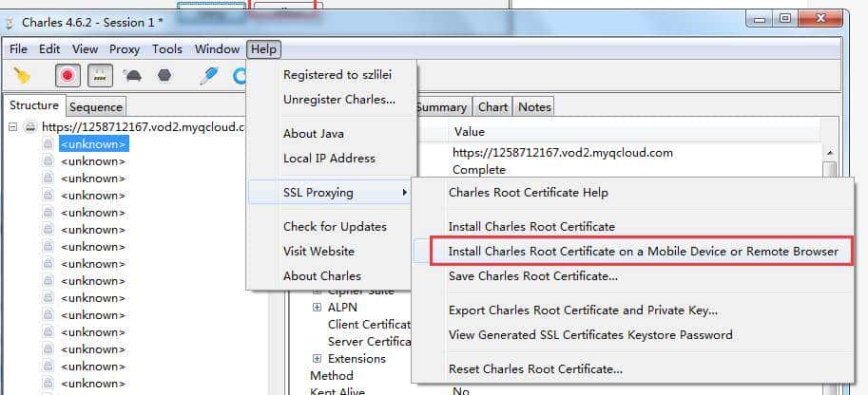The image size is (868, 395).
Task: Toggle the red Record button
Action: [x=68, y=75]
